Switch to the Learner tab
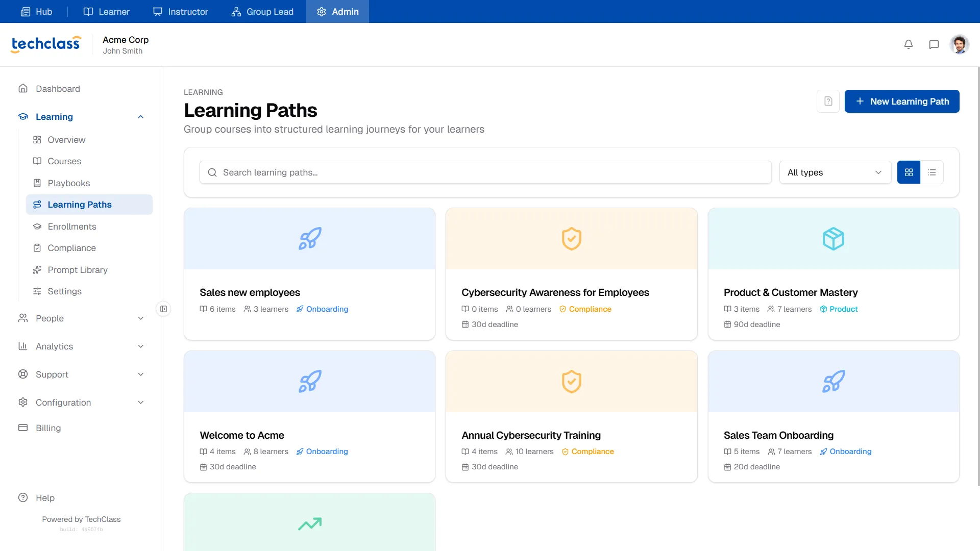Screen dimensions: 980x551 click(x=106, y=11)
